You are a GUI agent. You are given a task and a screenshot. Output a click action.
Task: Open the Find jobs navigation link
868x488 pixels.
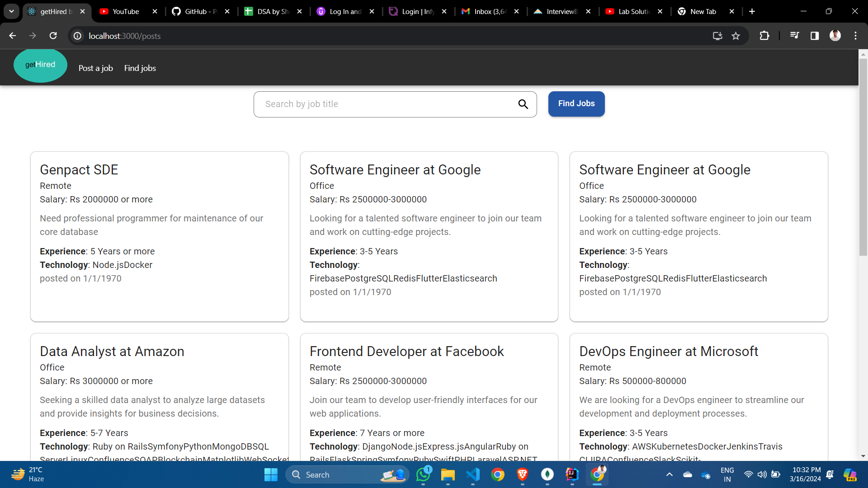(x=140, y=68)
